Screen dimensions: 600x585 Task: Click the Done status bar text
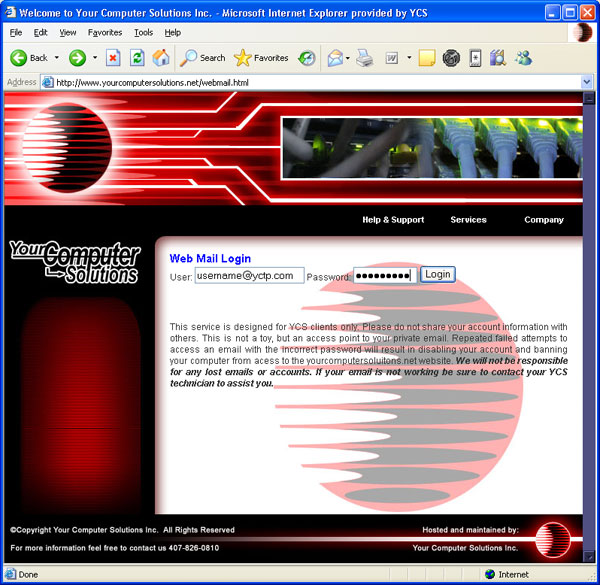pyautogui.click(x=28, y=574)
